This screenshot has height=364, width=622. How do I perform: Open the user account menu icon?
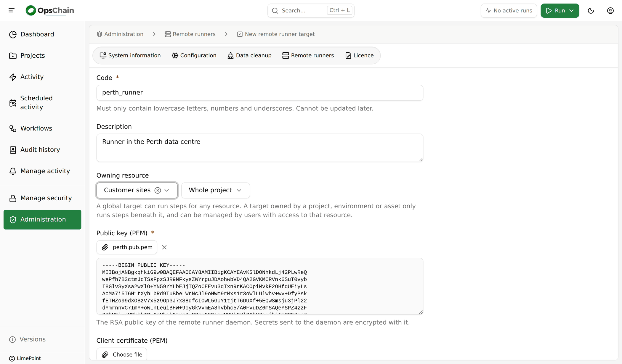[x=610, y=11]
